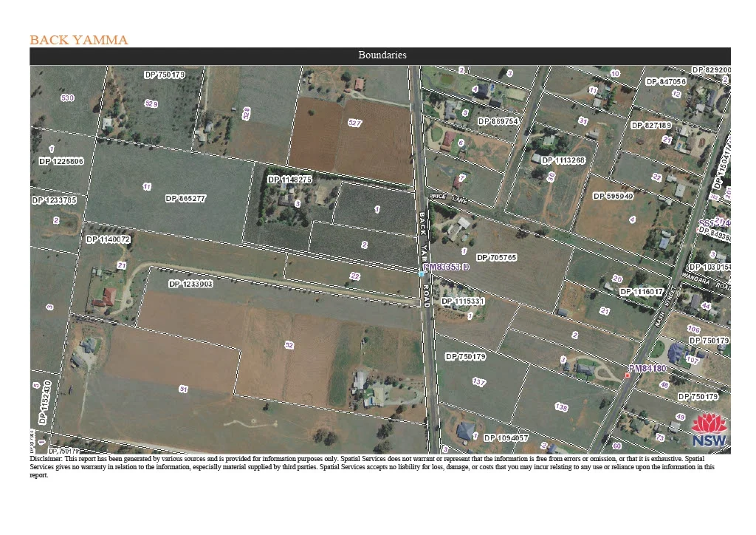Toggle lot 527 on the map
Viewport: 756px width, 535px height.
point(355,122)
